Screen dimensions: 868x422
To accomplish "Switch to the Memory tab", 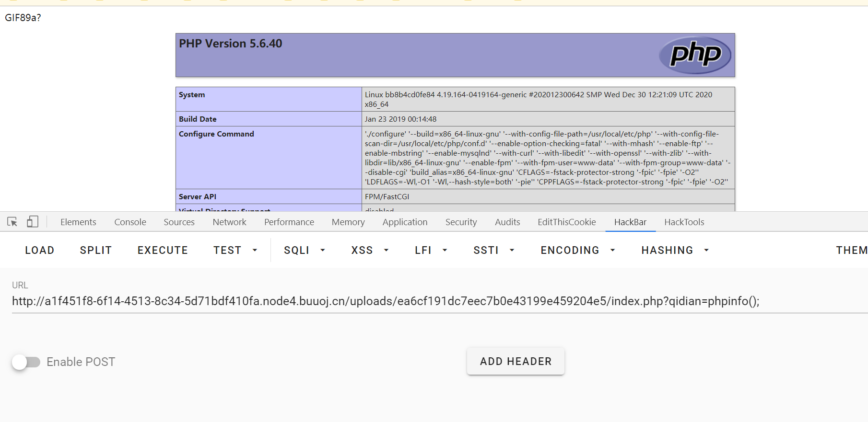I will (348, 222).
